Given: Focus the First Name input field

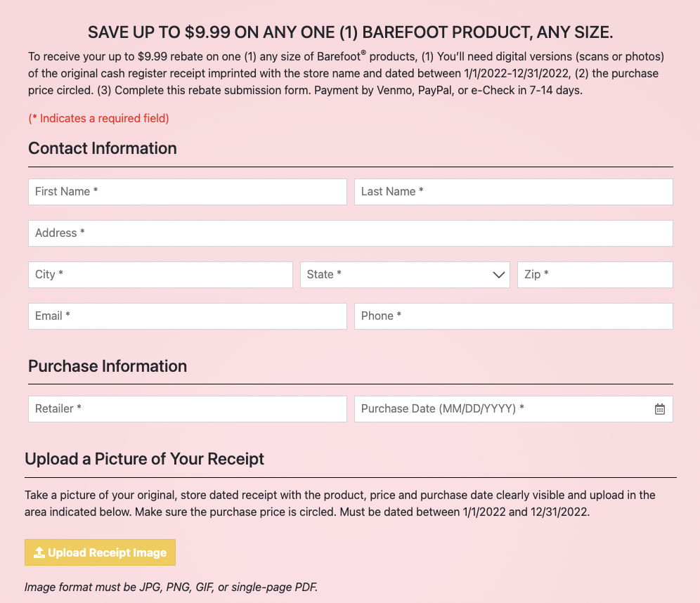Looking at the screenshot, I should point(187,192).
